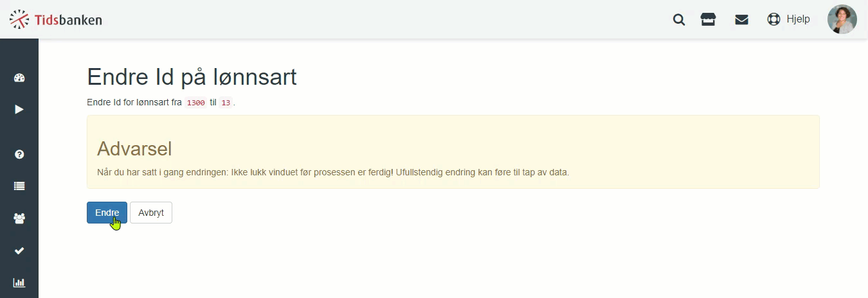Go to dashboard gauge icon in sidebar
The image size is (868, 298).
pyautogui.click(x=19, y=78)
